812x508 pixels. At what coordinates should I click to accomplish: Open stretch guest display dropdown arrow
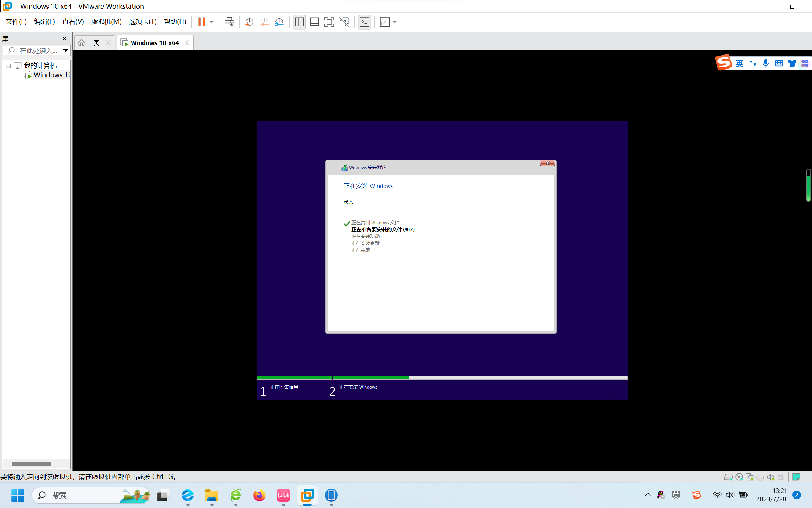[395, 22]
